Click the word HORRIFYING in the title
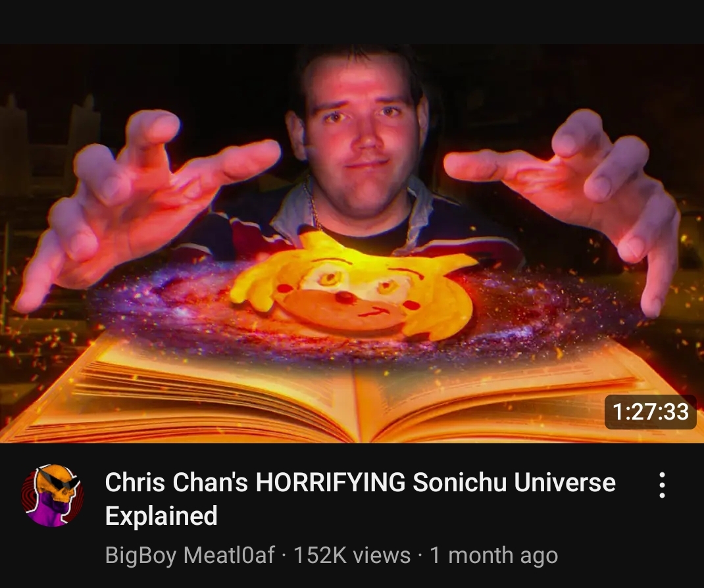Screen dimensions: 704x588 coord(330,482)
